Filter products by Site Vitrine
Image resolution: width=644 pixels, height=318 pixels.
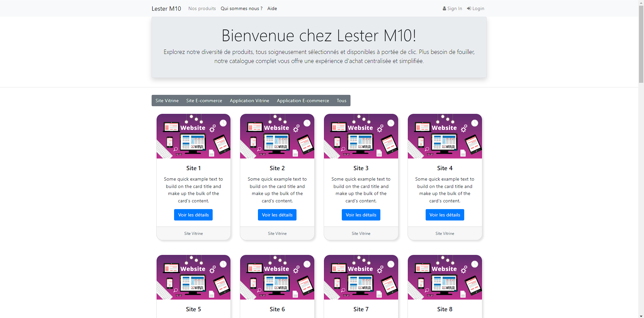[167, 101]
